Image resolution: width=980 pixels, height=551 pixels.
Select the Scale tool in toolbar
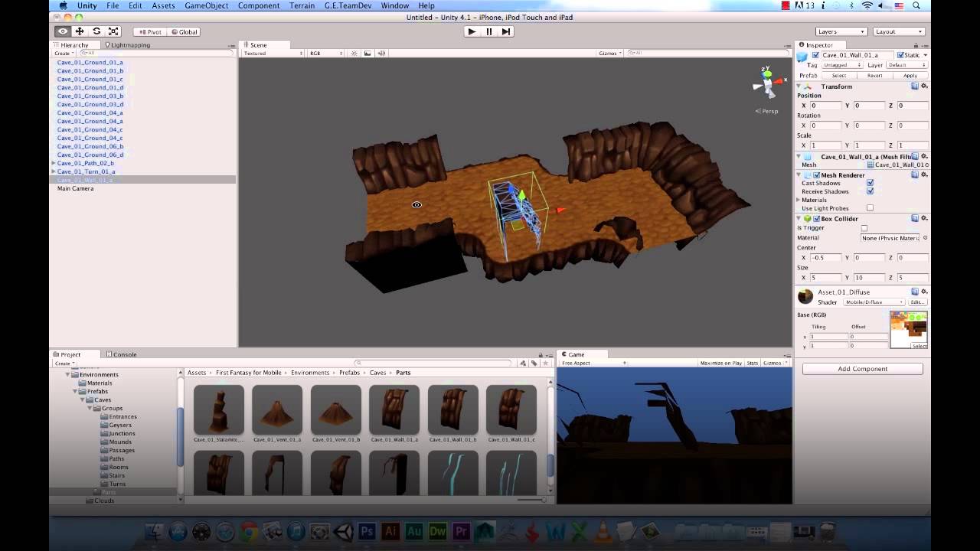pos(113,31)
